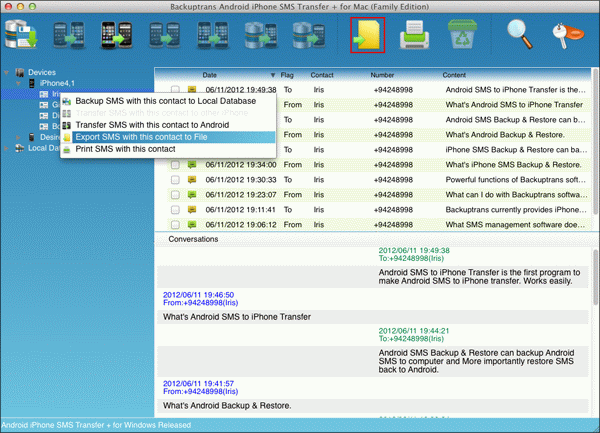The height and width of the screenshot is (433, 600).
Task: Click contact card icon of the Di contact entry
Action: coord(44,116)
